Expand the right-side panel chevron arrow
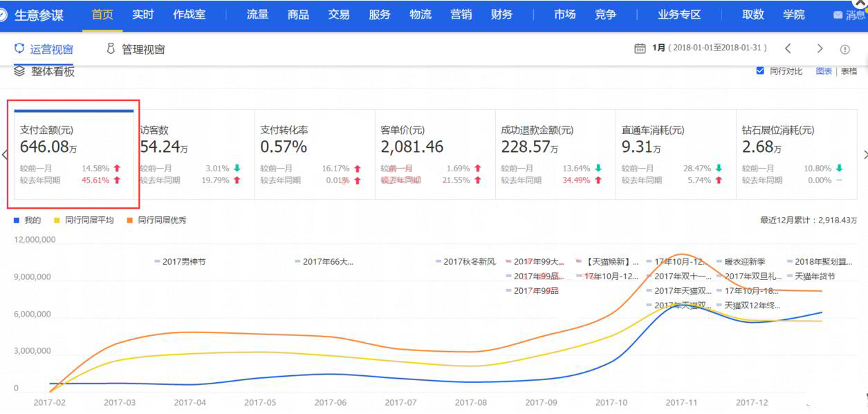868x414 pixels. (x=864, y=156)
